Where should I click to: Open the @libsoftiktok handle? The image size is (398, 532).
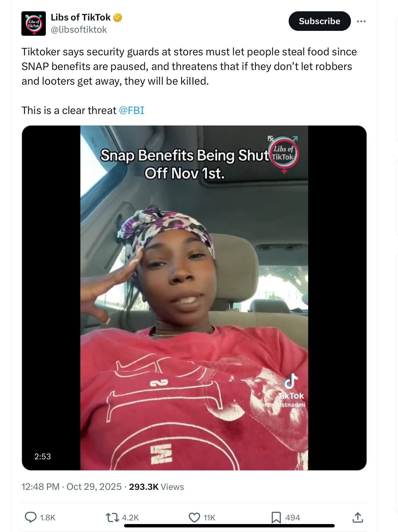tap(79, 30)
